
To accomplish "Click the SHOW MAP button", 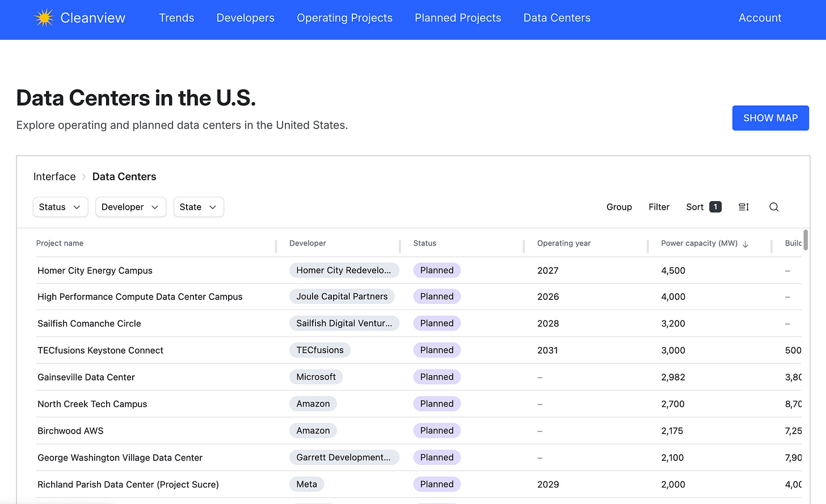I will tap(770, 118).
